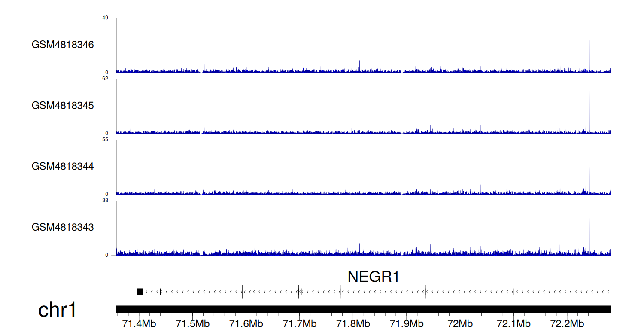
Task: Click the 72Mb axis label
Action: (x=460, y=323)
